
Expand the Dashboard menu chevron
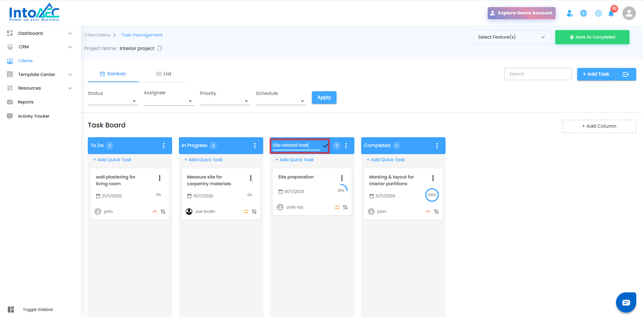(70, 33)
